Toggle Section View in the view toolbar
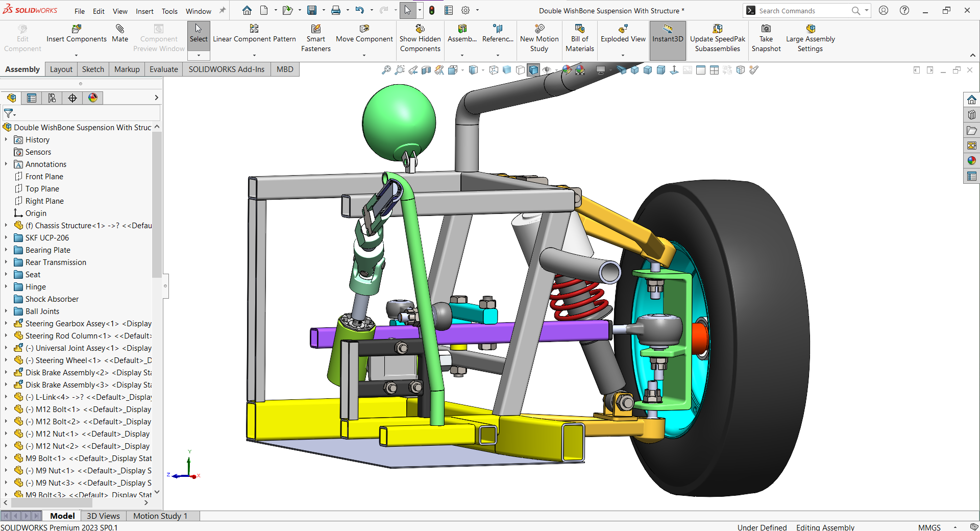 (426, 70)
